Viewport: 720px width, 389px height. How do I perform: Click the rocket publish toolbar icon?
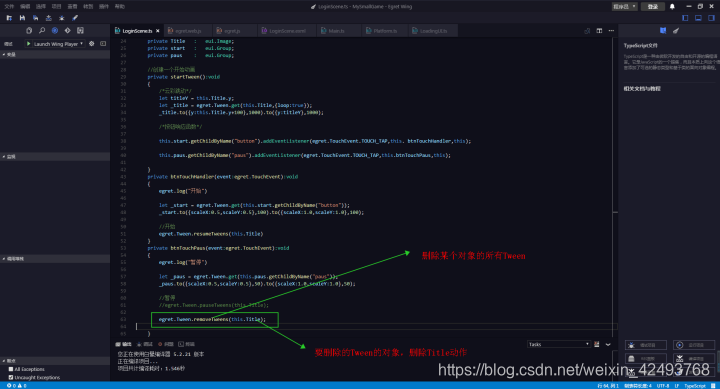point(75,18)
